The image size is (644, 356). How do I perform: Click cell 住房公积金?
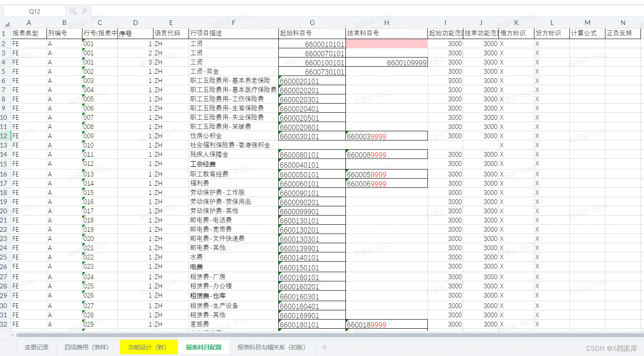coord(234,136)
